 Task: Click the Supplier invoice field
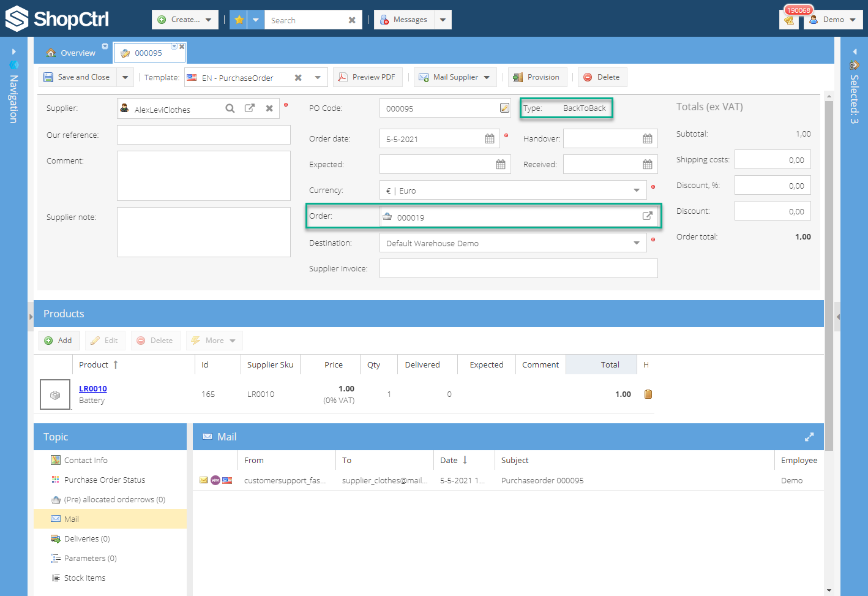click(518, 268)
